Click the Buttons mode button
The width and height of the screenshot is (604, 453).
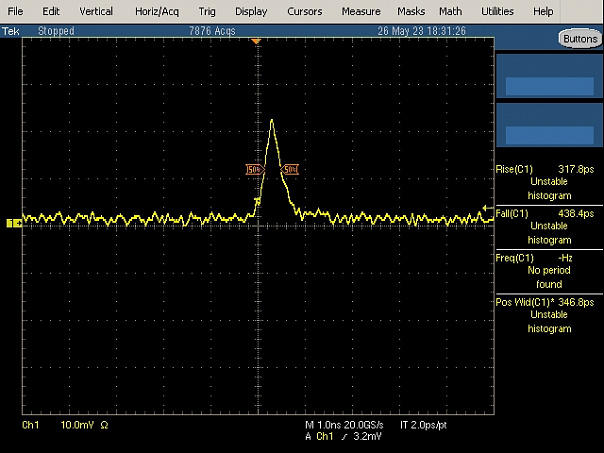(580, 39)
